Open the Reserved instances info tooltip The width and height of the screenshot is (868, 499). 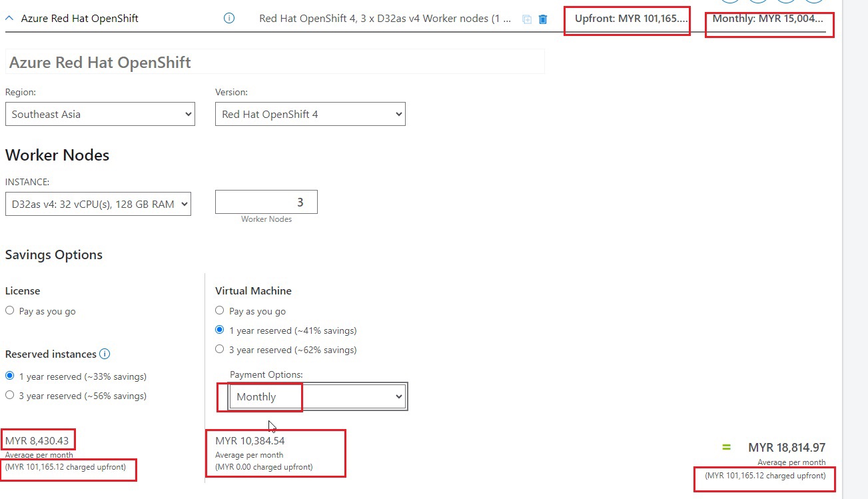[105, 354]
